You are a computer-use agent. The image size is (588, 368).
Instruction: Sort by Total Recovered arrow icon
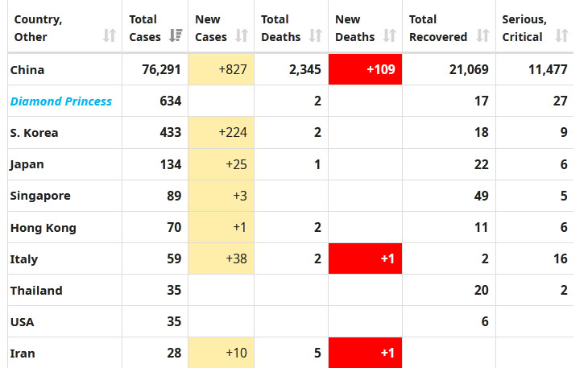tap(482, 36)
